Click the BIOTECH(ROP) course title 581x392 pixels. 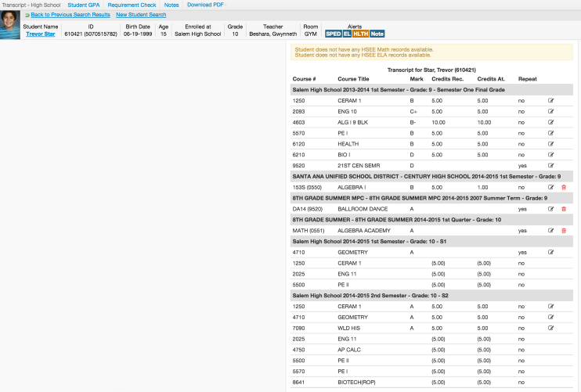356,382
